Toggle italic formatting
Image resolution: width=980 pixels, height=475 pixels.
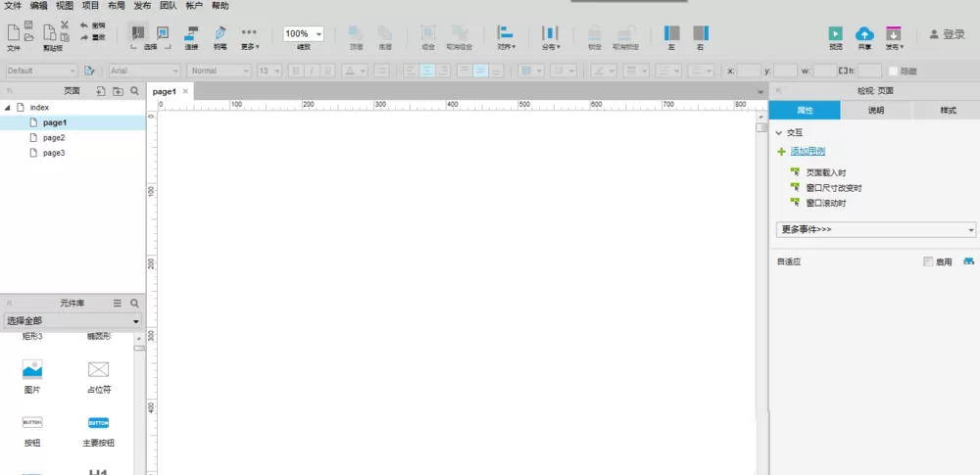point(312,71)
